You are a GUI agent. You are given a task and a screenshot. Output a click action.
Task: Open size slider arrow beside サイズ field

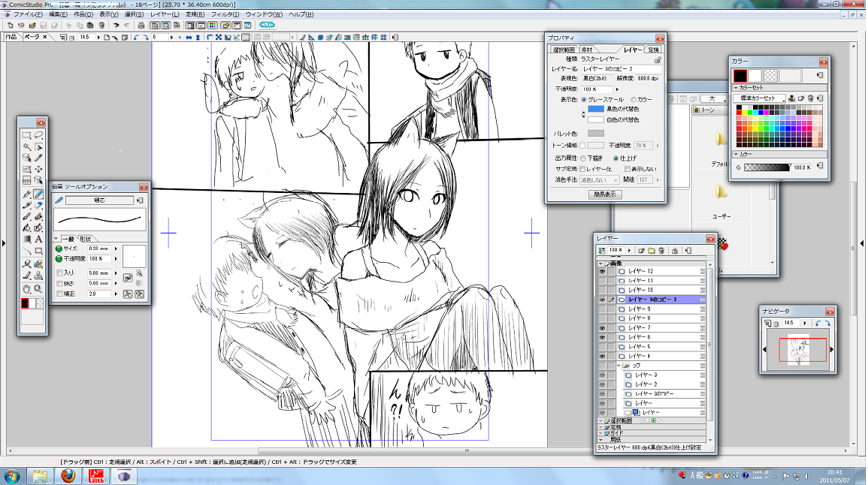click(116, 249)
